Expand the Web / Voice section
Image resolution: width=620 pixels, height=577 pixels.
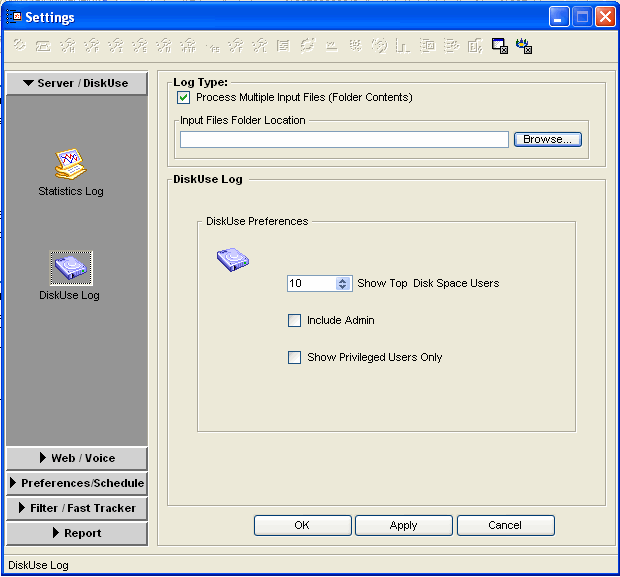click(77, 458)
